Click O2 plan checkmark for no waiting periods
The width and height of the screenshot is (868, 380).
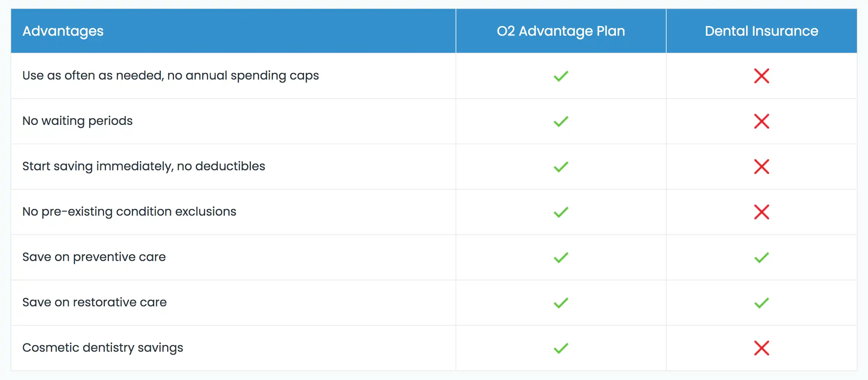pos(561,121)
